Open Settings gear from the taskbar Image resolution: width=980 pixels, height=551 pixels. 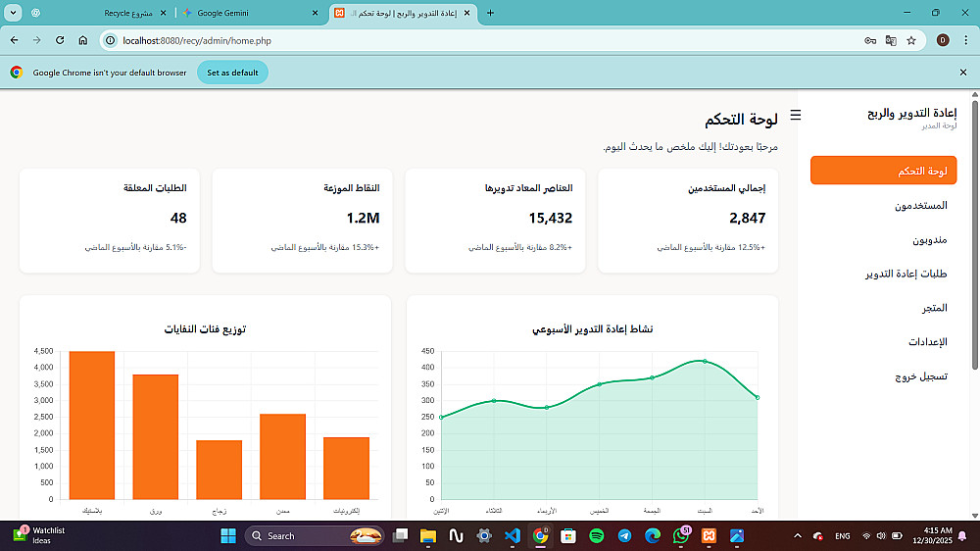click(x=484, y=536)
